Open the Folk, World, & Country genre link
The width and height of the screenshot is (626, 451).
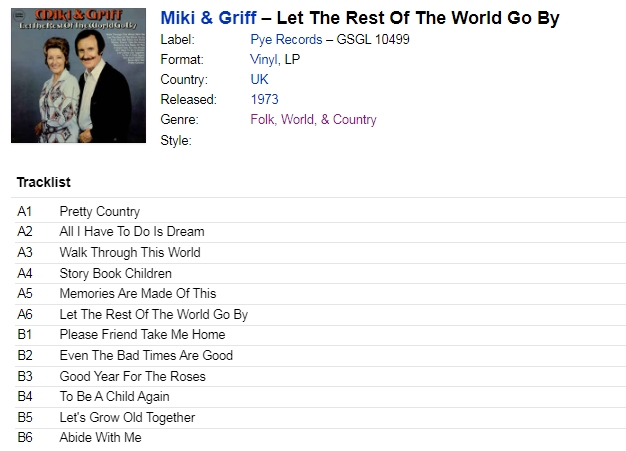313,119
